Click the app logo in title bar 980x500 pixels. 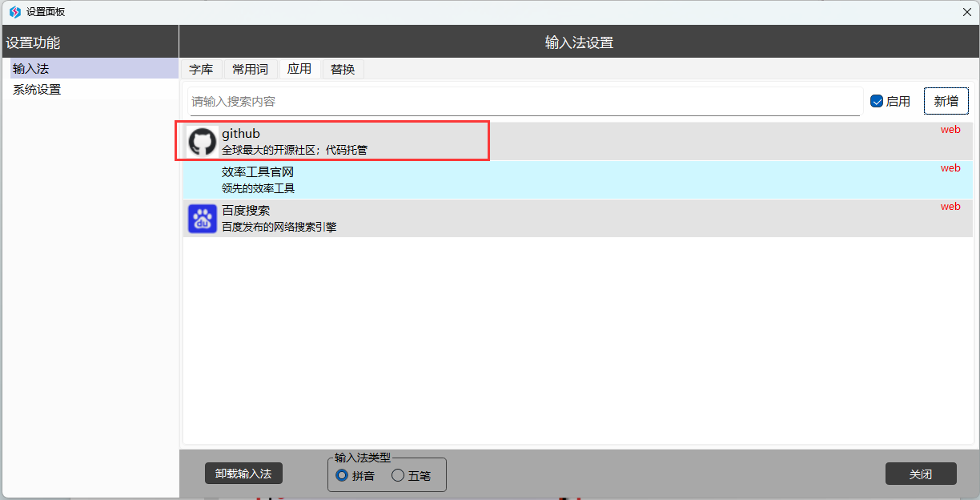14,12
